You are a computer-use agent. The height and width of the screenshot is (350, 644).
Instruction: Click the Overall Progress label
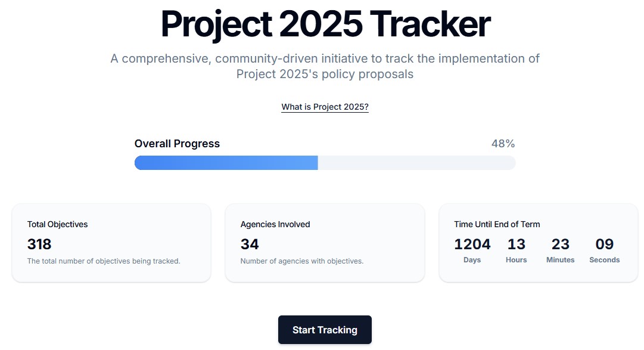pyautogui.click(x=177, y=144)
